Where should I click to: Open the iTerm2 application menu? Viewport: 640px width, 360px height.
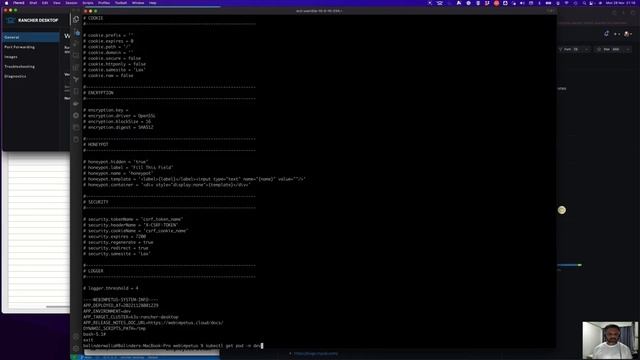coord(19,3)
